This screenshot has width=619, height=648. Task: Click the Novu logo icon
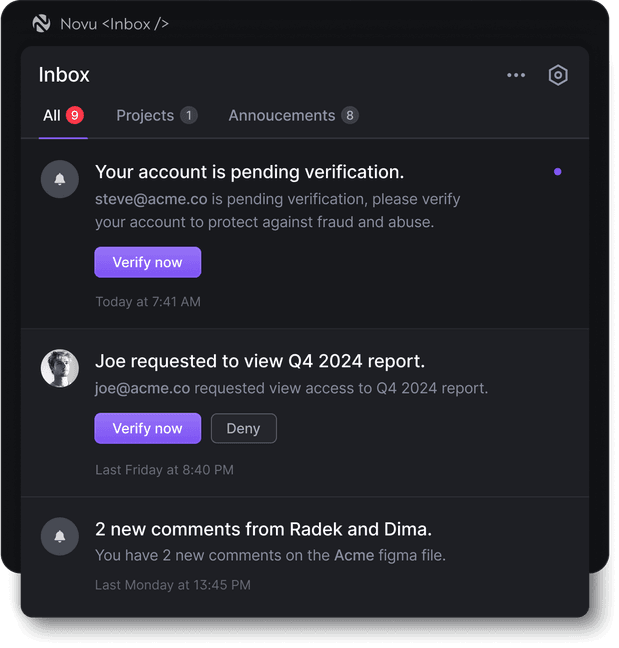(41, 24)
